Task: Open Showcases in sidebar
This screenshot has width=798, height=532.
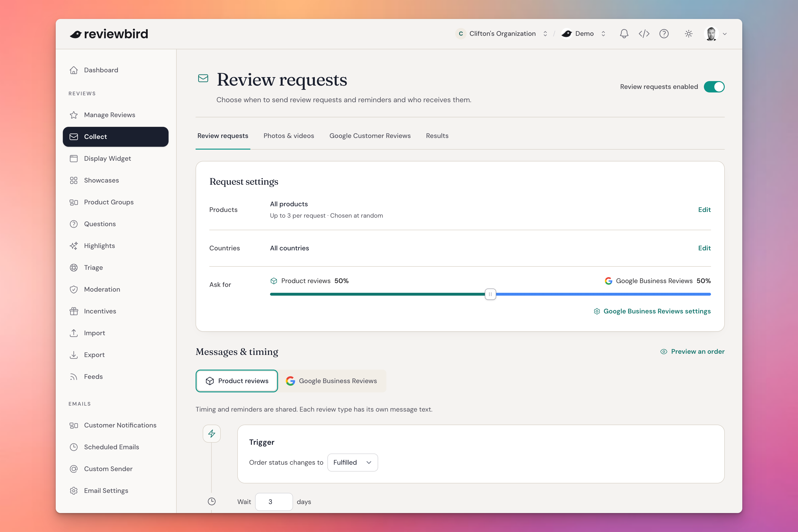Action: (x=115, y=180)
